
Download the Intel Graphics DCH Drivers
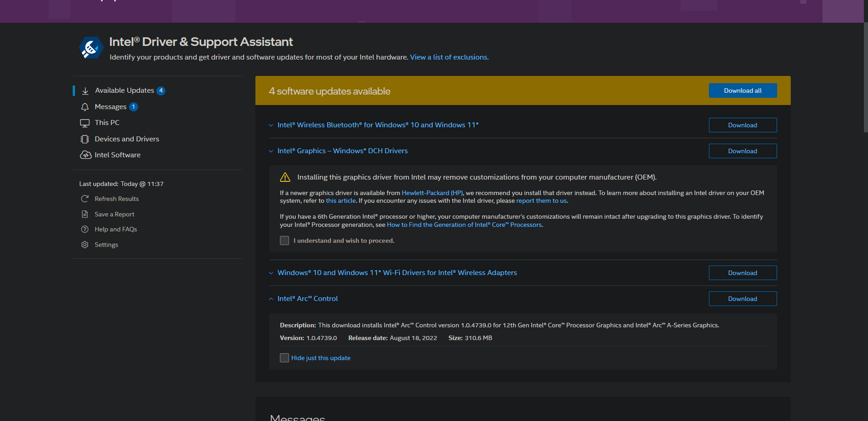click(743, 151)
